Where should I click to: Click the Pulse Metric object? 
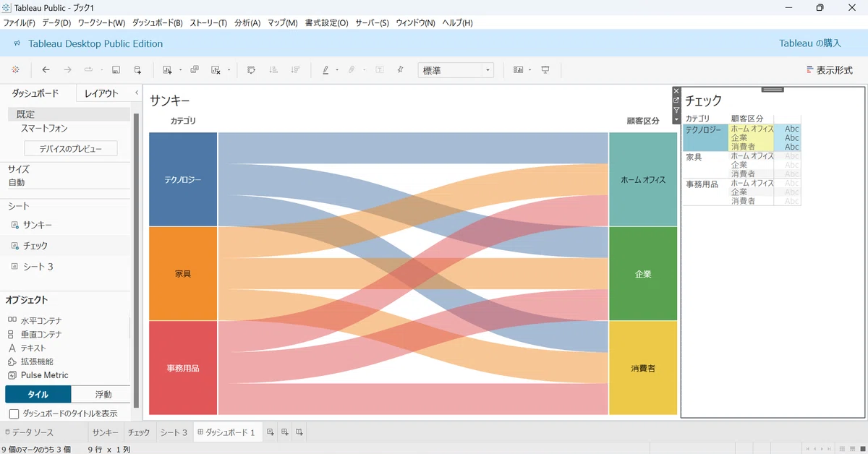click(x=38, y=375)
